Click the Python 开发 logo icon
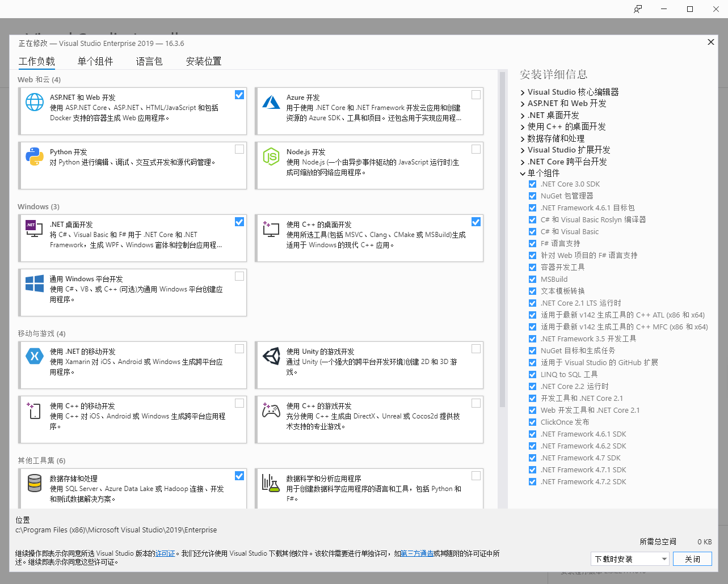The height and width of the screenshot is (584, 728). 35,156
